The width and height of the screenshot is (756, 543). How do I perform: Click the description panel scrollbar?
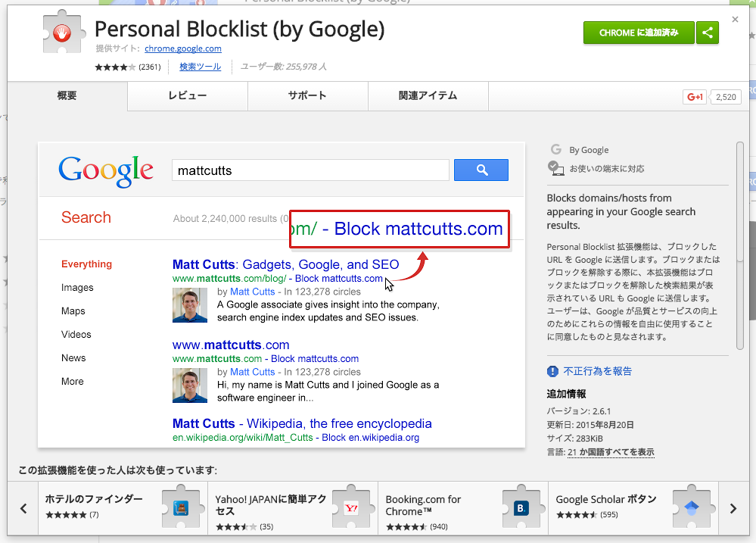(740, 245)
